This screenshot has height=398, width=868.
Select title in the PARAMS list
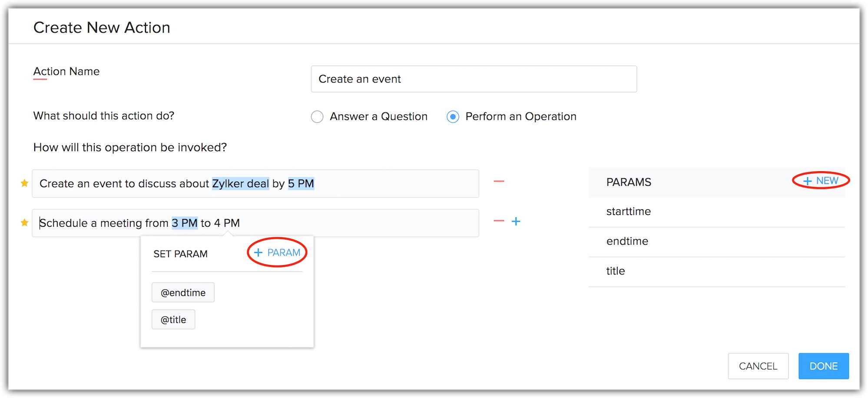[616, 271]
